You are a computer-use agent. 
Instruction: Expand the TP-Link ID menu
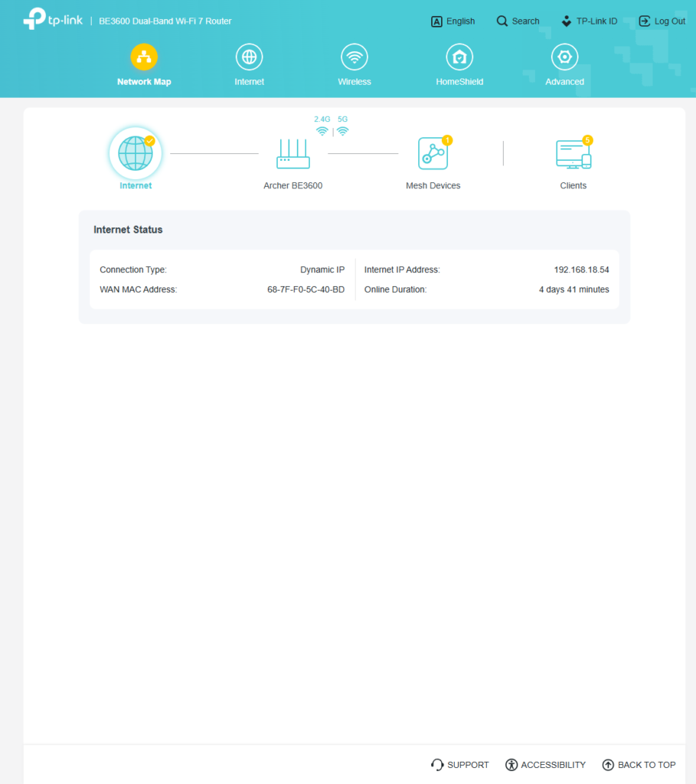click(589, 21)
